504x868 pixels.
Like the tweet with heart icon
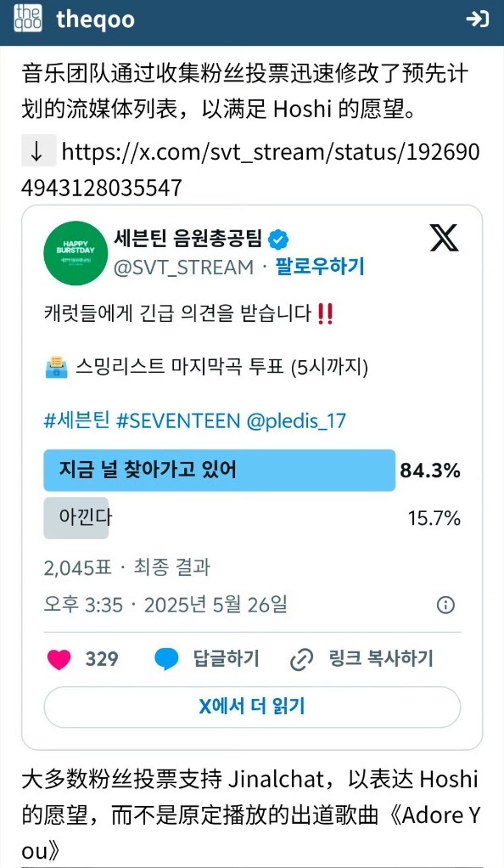[x=59, y=659]
